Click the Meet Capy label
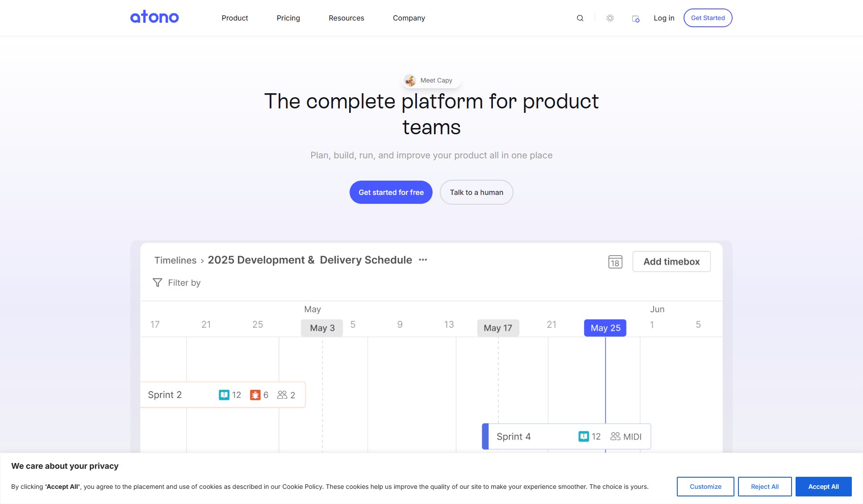 point(436,81)
